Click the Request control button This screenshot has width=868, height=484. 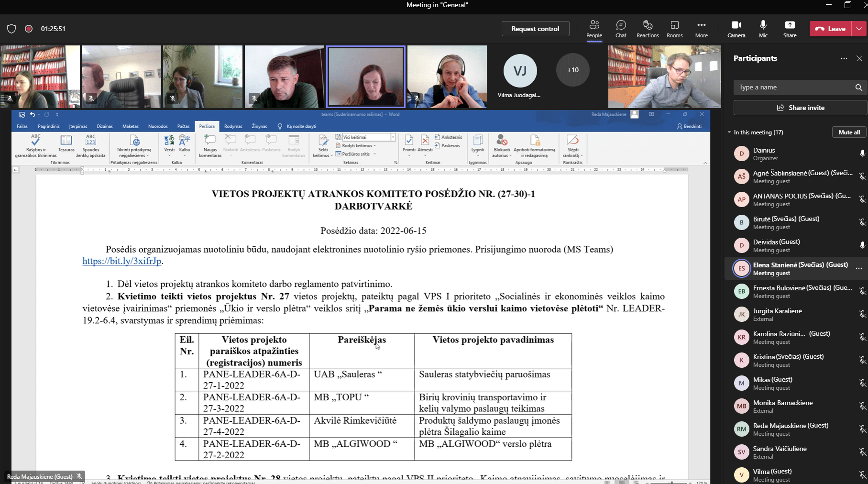coord(535,28)
